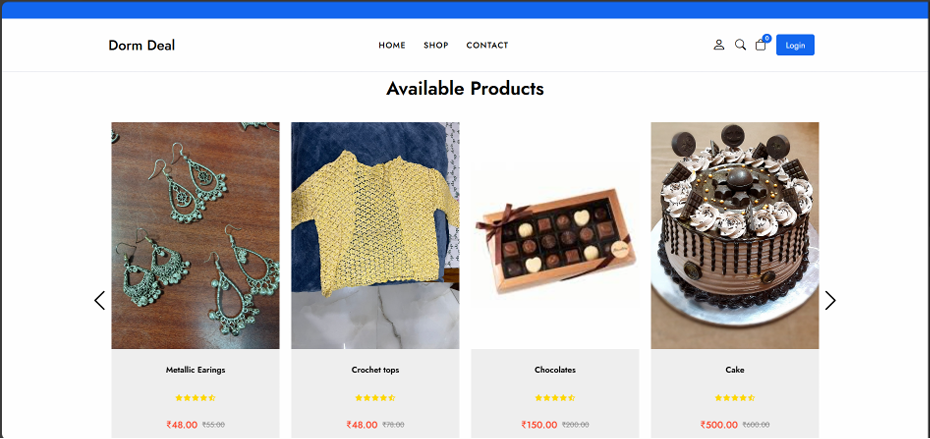
Task: Select the Metallic Earings product photo
Action: (x=196, y=236)
